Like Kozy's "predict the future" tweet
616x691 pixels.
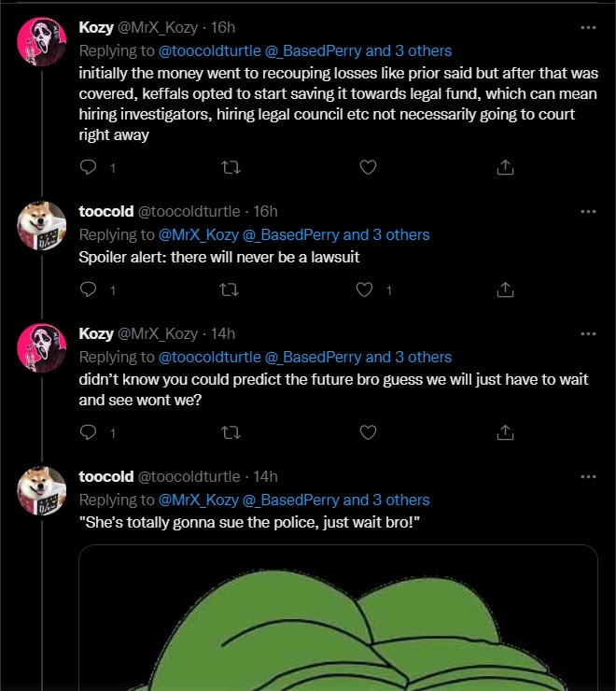[368, 432]
